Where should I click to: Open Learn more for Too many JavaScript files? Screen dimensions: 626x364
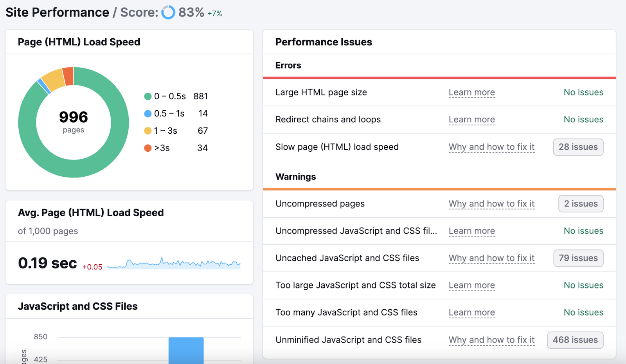[x=471, y=312]
